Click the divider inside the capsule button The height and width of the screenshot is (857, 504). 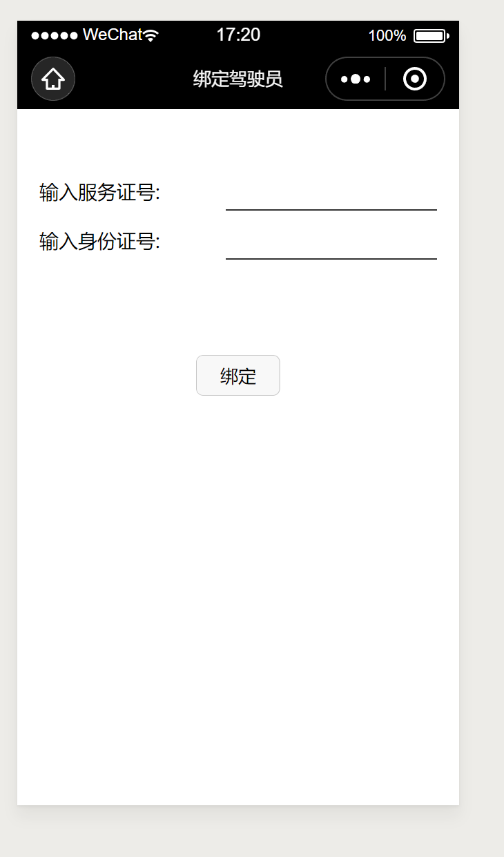(x=385, y=79)
